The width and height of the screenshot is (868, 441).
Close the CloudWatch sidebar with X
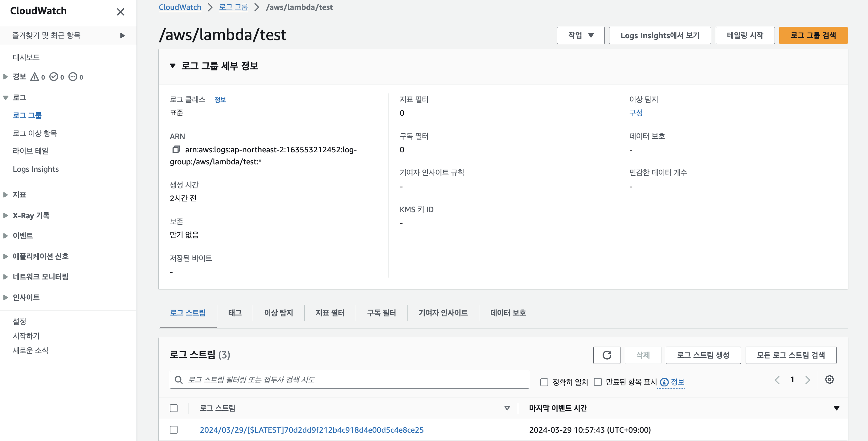(120, 12)
